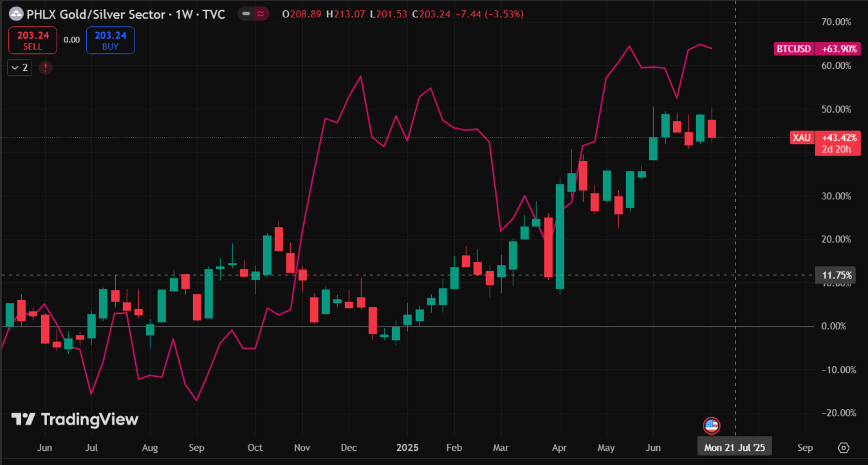Click the Oct time axis label
This screenshot has width=868, height=465.
click(x=255, y=448)
